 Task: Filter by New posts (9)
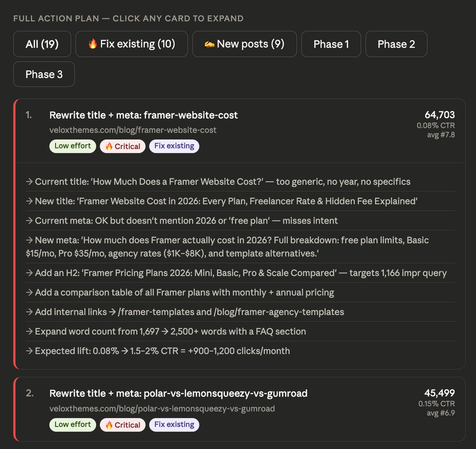point(244,44)
